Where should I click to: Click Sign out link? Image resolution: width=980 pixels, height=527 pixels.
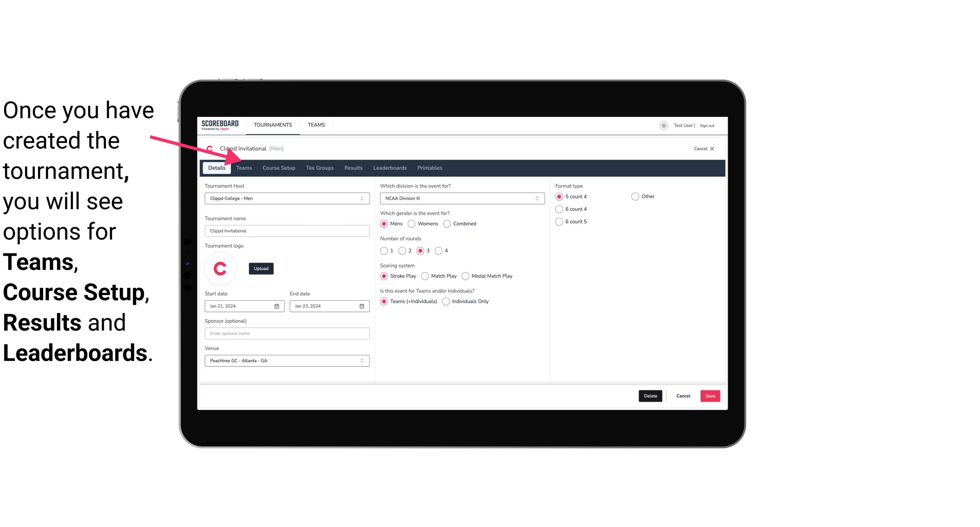[x=707, y=125]
